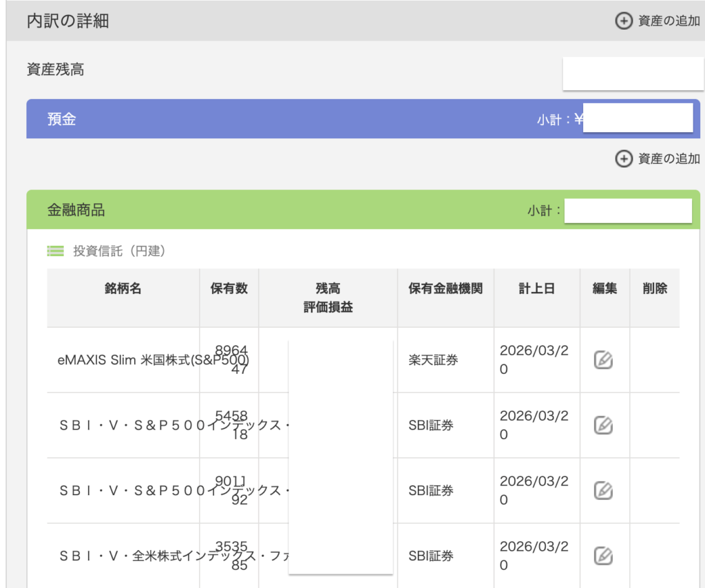Click the 残高 評価損益 column header
Screen dimensions: 705x588
tap(328, 297)
